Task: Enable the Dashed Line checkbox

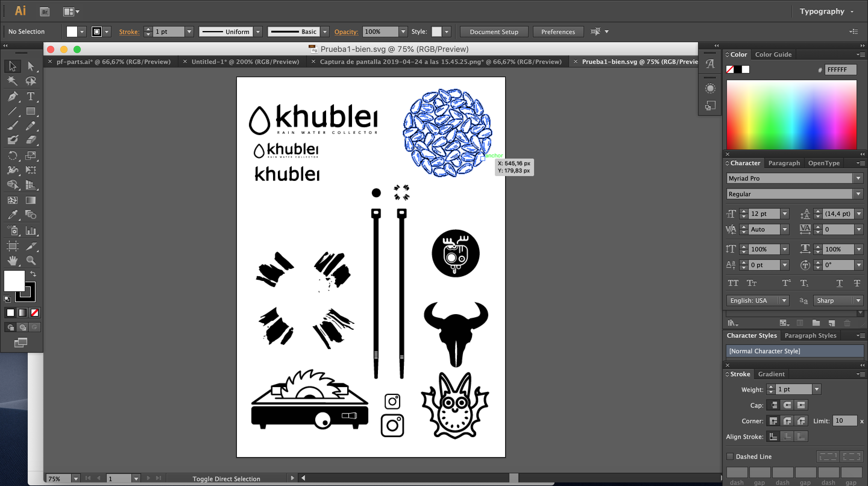Action: (x=730, y=456)
